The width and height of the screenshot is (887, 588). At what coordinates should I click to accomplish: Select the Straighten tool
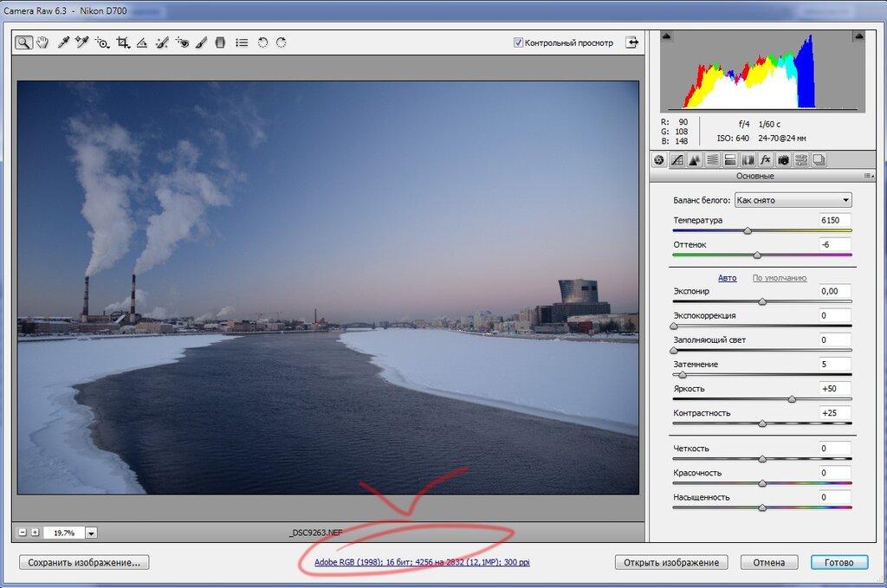(x=142, y=42)
